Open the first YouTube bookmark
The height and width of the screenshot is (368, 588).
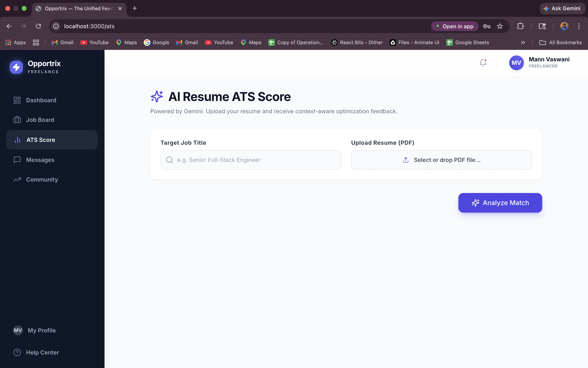click(95, 43)
